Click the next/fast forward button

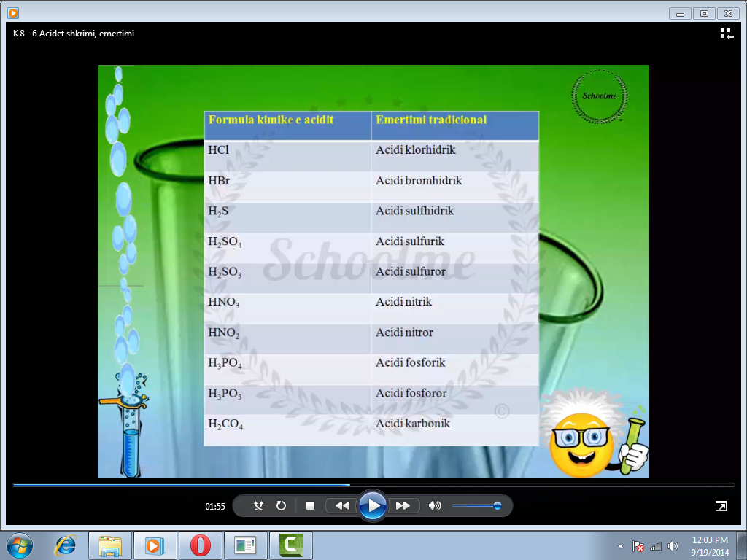pyautogui.click(x=403, y=506)
